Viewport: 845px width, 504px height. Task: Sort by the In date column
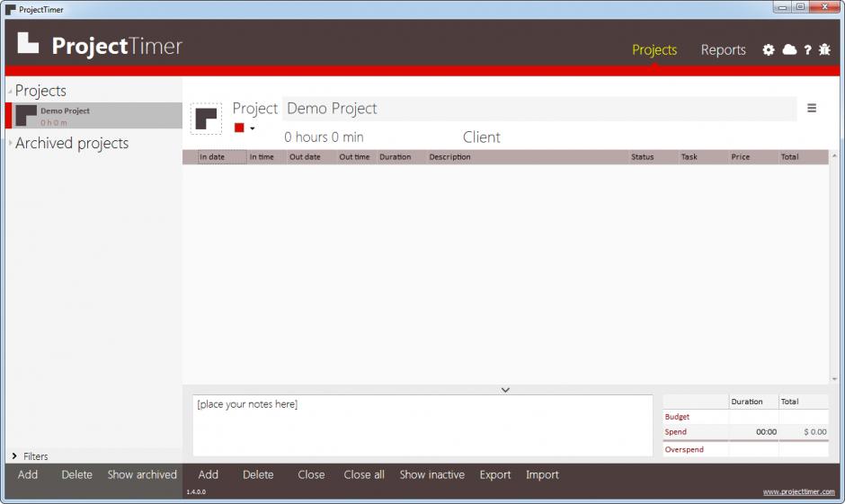[x=221, y=156]
